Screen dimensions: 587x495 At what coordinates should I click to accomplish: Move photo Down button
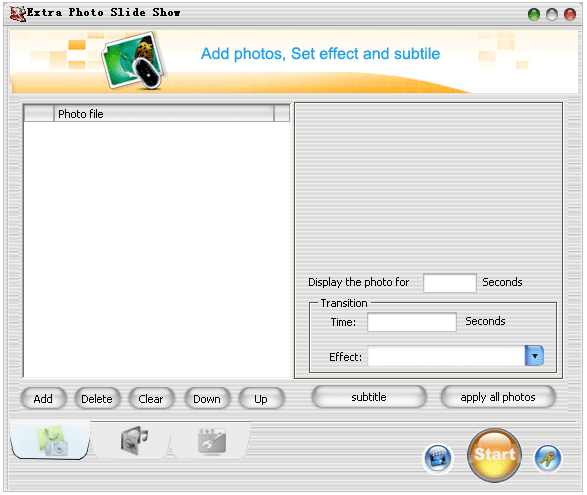[207, 398]
